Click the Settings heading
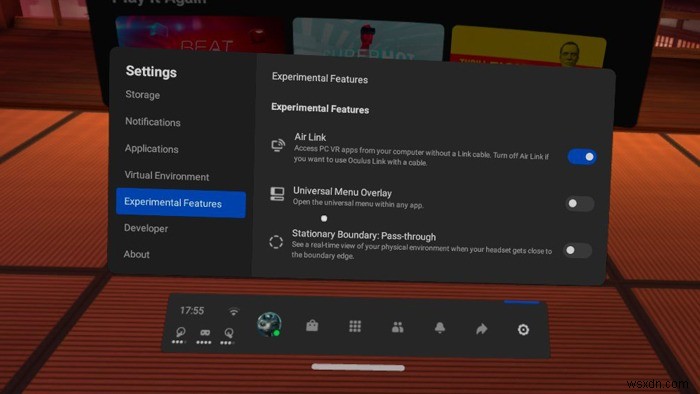The image size is (700, 394). click(x=151, y=71)
